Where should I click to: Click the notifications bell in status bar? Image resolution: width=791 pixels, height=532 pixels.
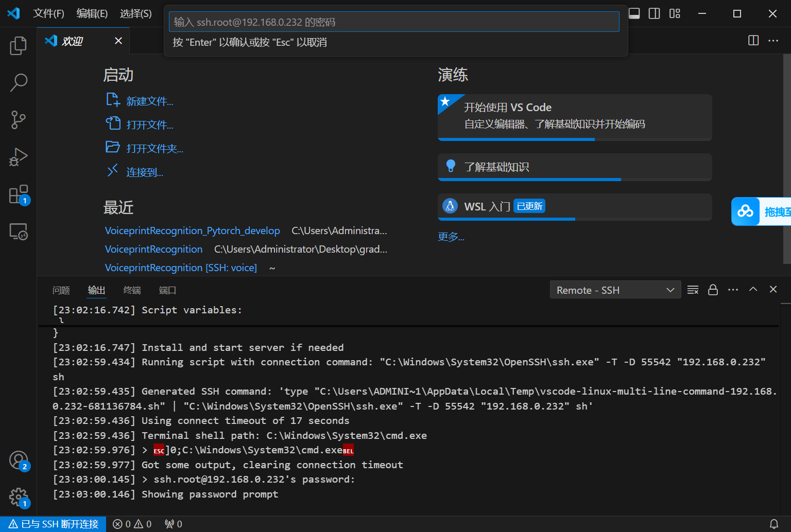[773, 524]
